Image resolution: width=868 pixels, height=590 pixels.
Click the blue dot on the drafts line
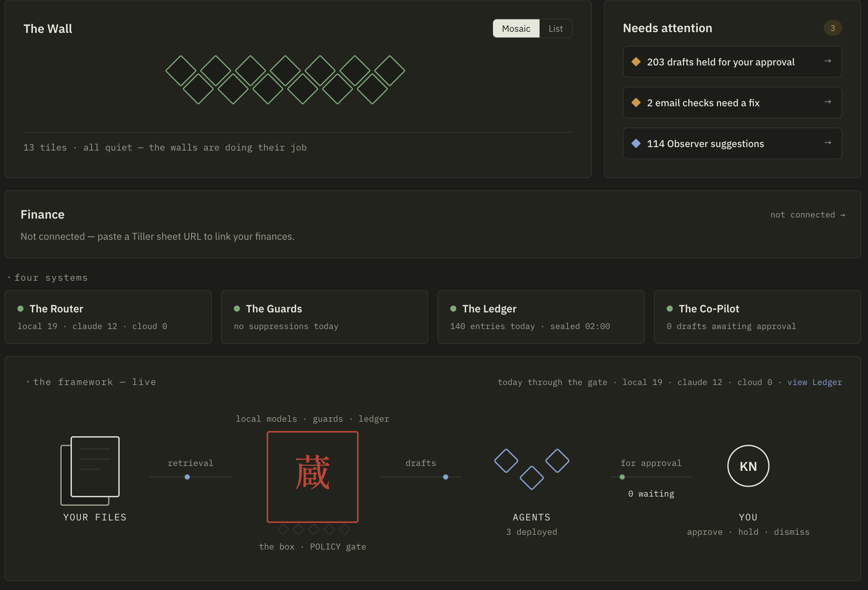446,477
